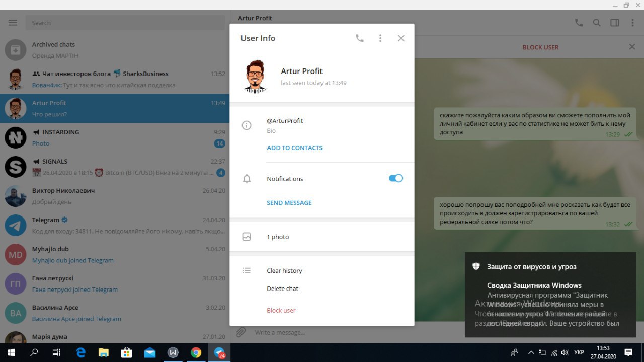Open File Explorer from taskbar
The image size is (644, 362).
(104, 352)
